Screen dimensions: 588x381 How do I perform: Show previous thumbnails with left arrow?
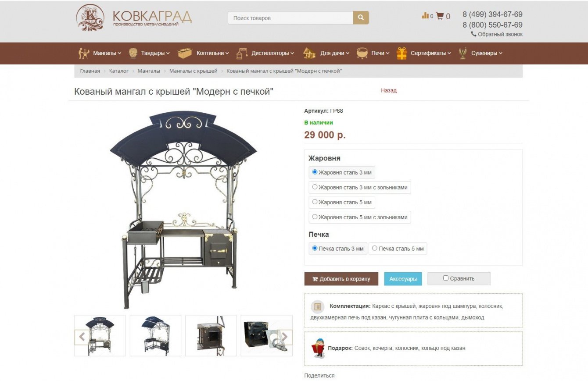82,337
